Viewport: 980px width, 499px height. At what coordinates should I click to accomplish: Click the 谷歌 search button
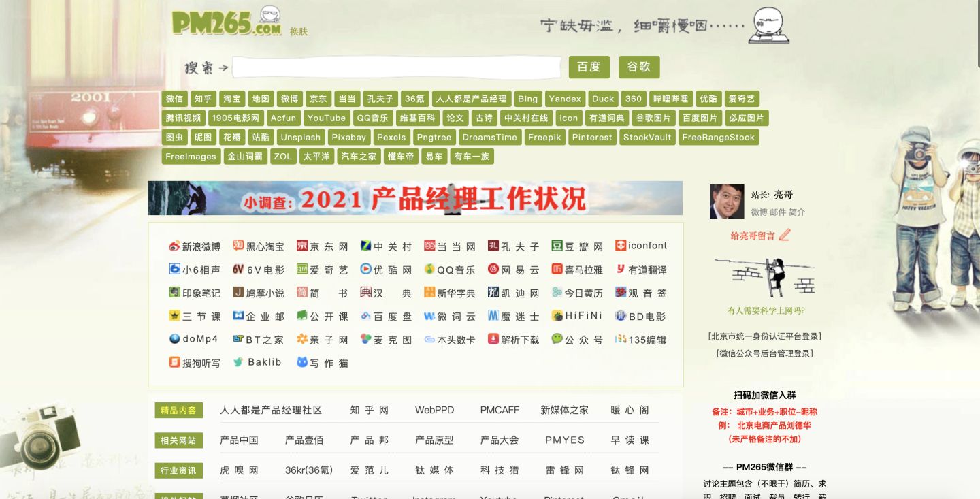(639, 67)
